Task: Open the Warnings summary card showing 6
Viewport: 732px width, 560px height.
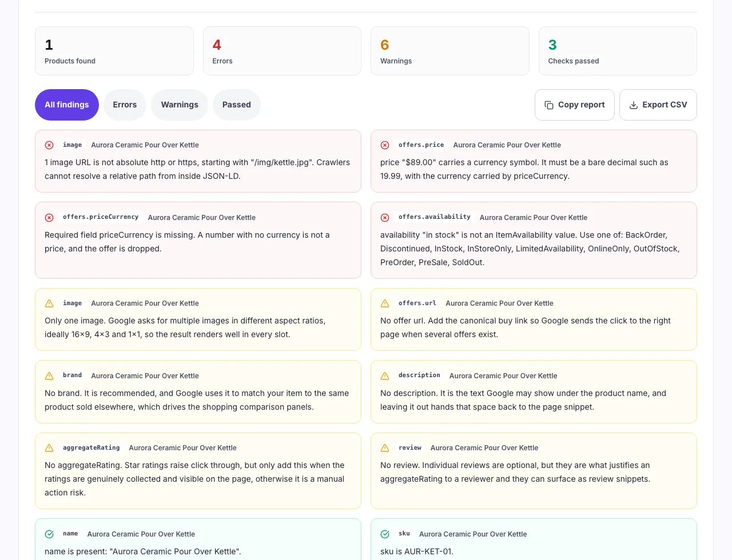Action: (450, 51)
